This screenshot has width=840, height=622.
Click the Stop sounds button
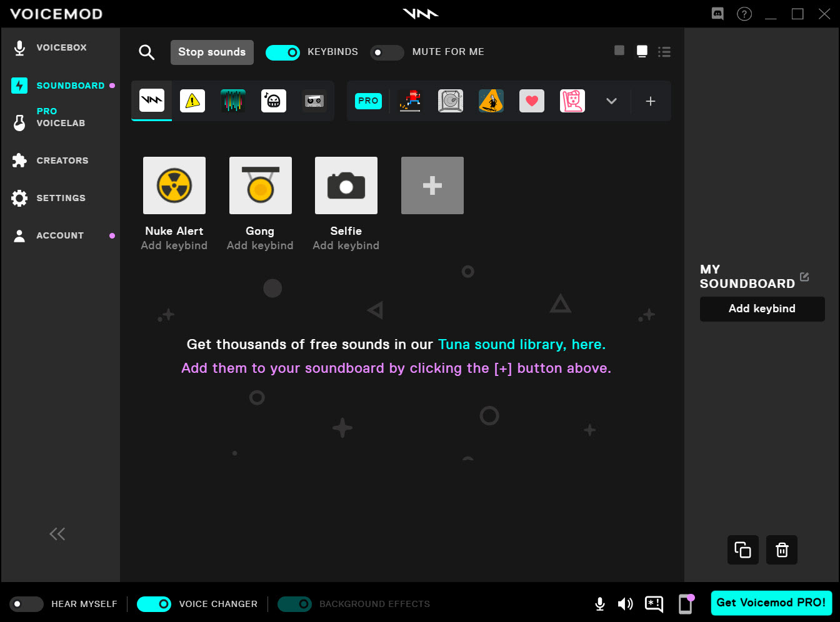point(212,52)
